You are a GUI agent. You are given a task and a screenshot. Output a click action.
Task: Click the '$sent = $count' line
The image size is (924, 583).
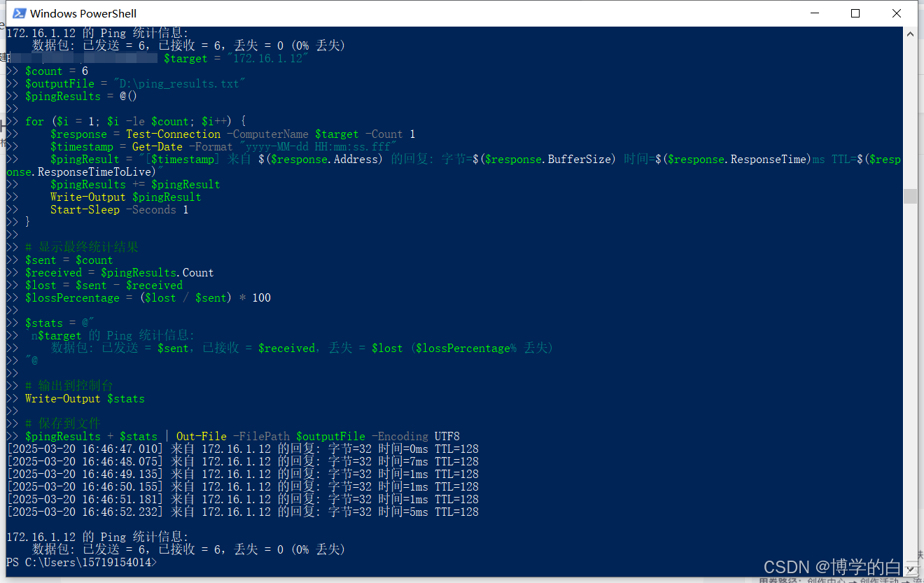(x=69, y=260)
